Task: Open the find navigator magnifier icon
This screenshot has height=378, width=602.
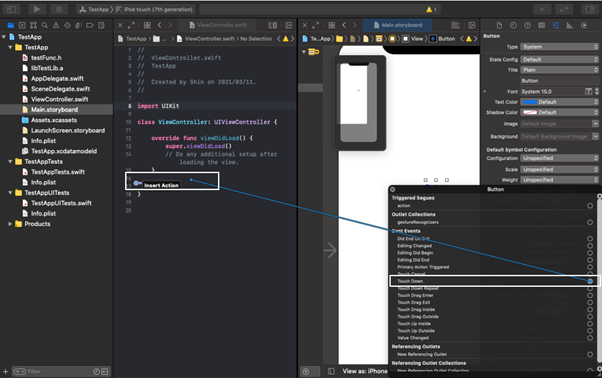Action: (x=45, y=25)
